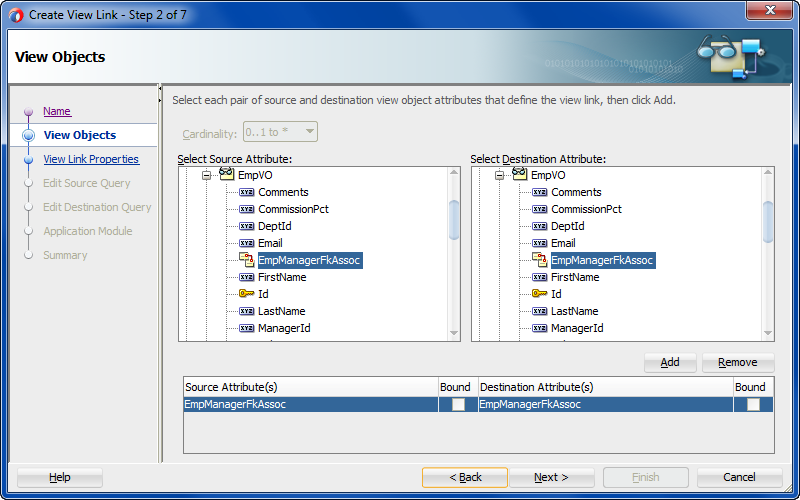Toggle the Bound checkbox for source attribute
800x500 pixels.
point(458,405)
